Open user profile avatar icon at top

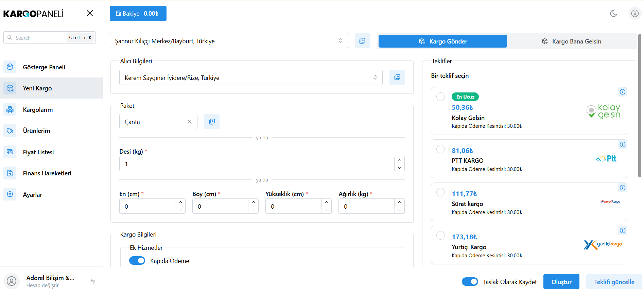pos(634,13)
